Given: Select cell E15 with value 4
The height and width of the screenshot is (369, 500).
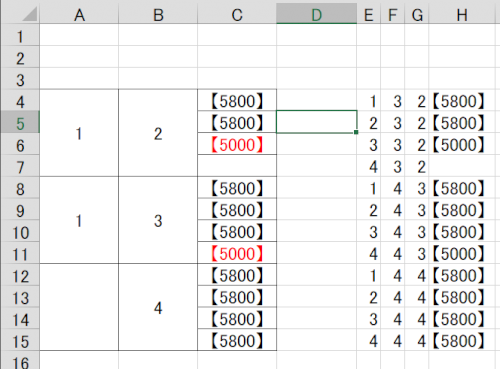Looking at the screenshot, I should coord(368,340).
